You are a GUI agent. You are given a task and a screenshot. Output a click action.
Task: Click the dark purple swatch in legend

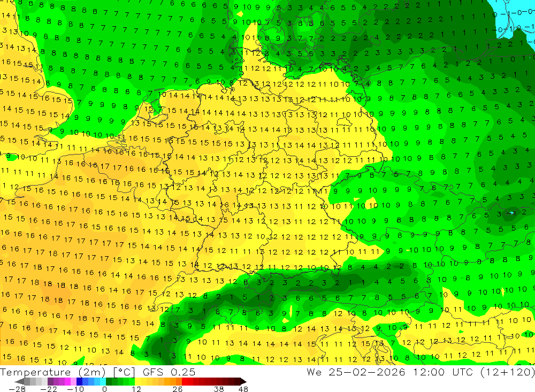pyautogui.click(x=50, y=381)
